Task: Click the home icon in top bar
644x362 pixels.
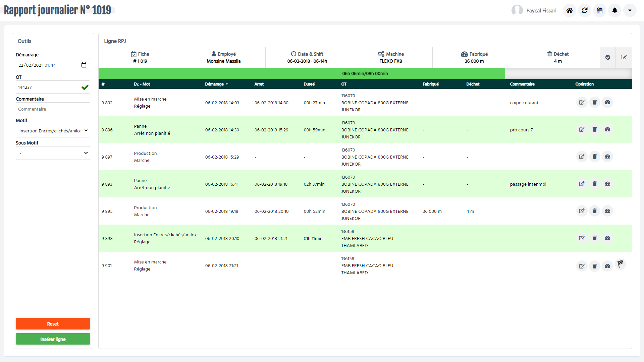Action: (x=569, y=10)
